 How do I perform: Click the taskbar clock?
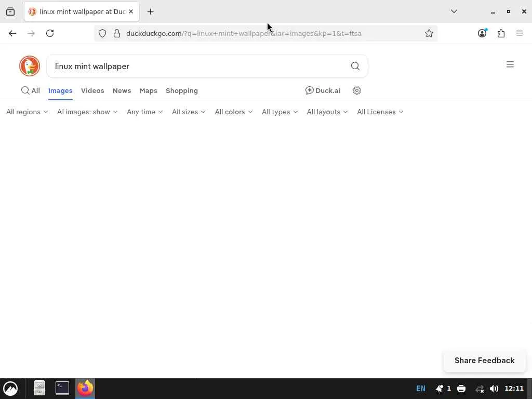click(514, 389)
